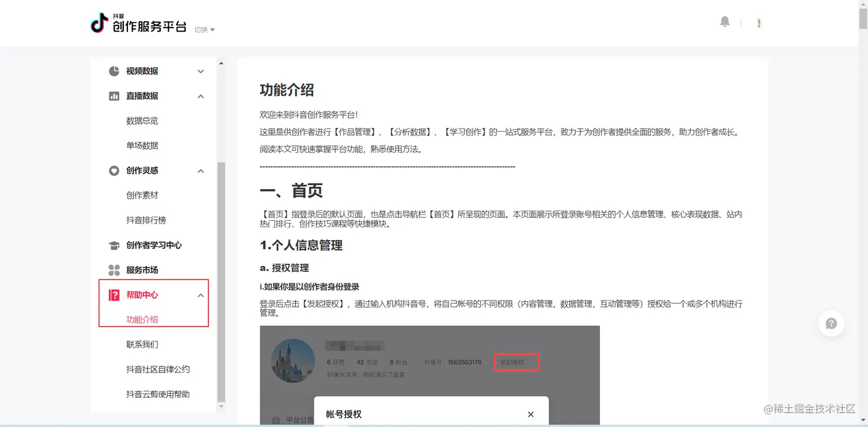Collapse the 帮助中心 menu chevron
Screen dimensions: 868x427
pyautogui.click(x=200, y=295)
